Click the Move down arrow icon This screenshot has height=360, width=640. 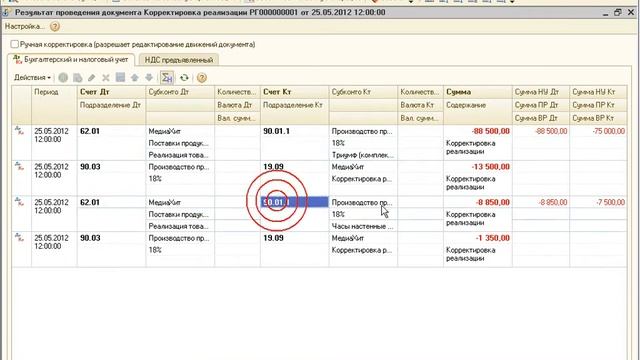(x=149, y=78)
